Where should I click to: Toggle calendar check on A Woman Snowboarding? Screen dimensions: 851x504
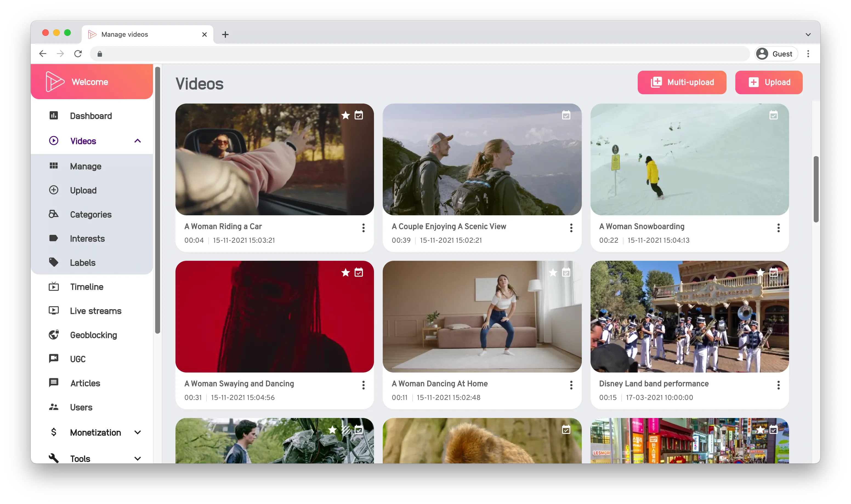pos(773,115)
